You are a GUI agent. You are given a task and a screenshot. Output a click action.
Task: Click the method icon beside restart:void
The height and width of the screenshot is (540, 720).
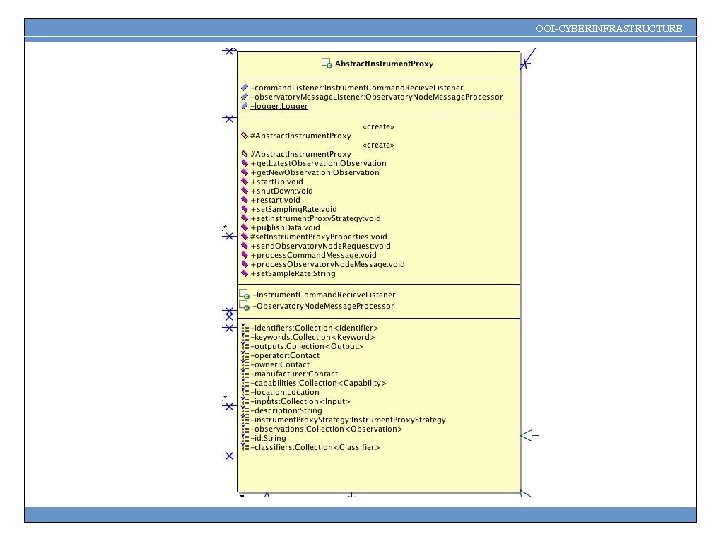[245, 200]
